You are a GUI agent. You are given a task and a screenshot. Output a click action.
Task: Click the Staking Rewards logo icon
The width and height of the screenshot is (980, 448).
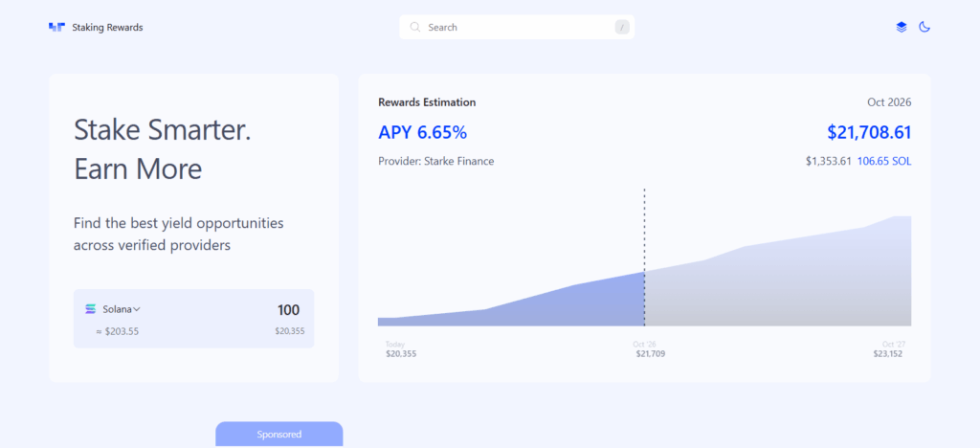(56, 28)
